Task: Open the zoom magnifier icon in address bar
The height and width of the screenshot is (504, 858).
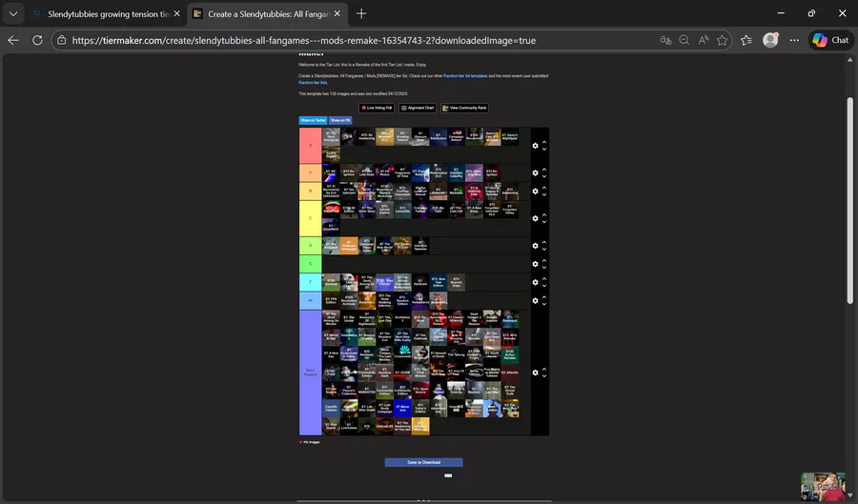Action: tap(684, 40)
